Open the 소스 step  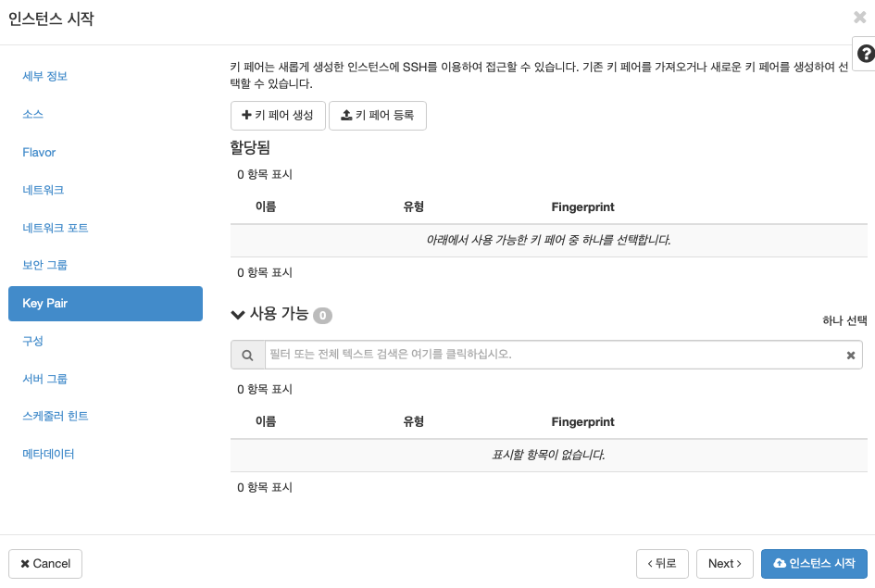[x=32, y=115]
